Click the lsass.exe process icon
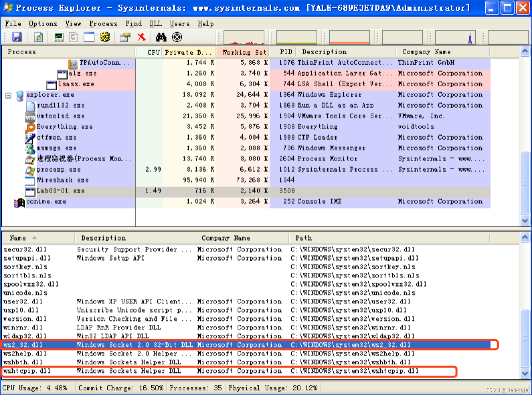The image size is (532, 395). [x=51, y=85]
